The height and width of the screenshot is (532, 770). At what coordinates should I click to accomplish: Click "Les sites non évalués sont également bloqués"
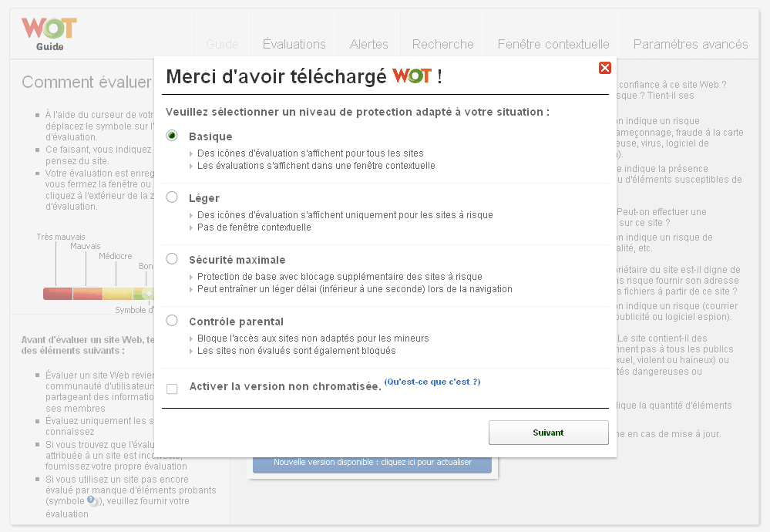coord(297,351)
